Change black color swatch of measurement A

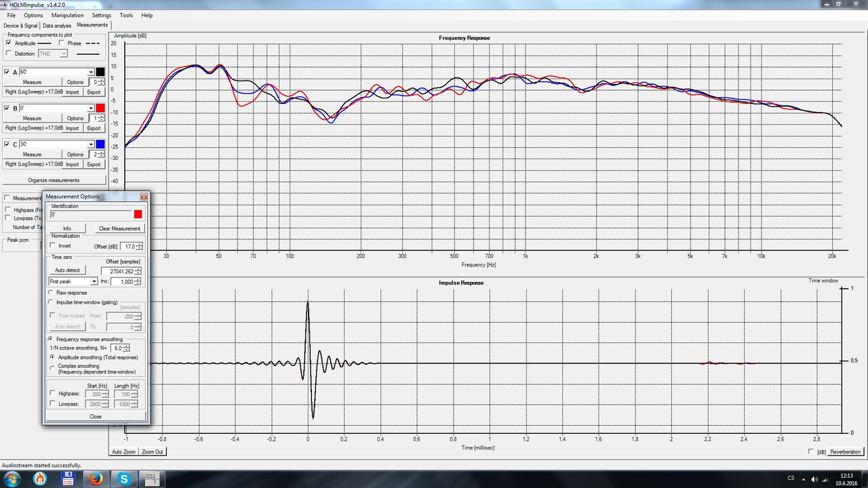100,72
